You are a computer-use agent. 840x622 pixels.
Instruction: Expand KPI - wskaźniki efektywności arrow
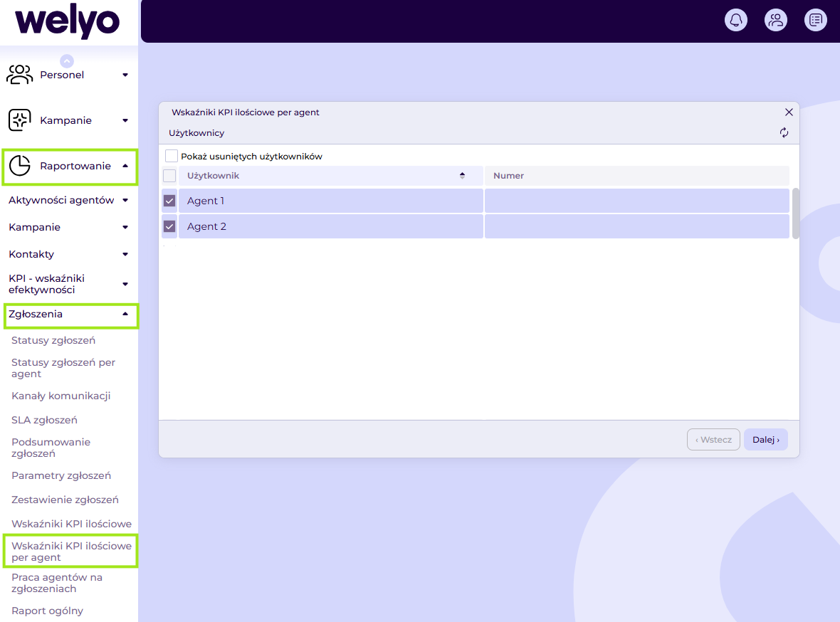125,284
